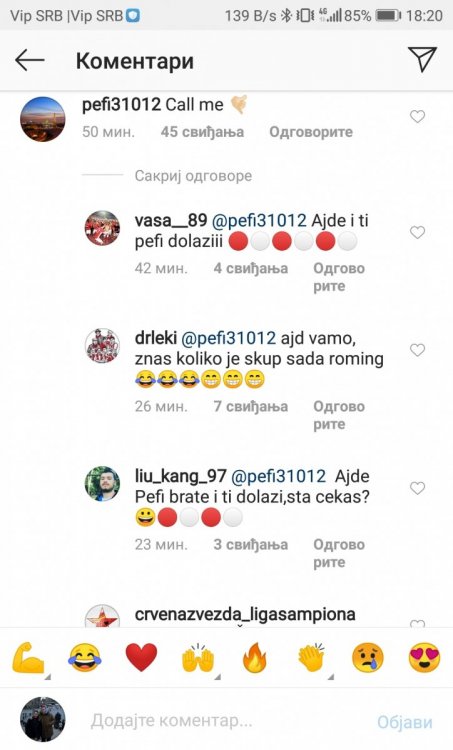Screen dimensions: 453x750
Task: Like drleki's roming reply
Action: click(418, 350)
